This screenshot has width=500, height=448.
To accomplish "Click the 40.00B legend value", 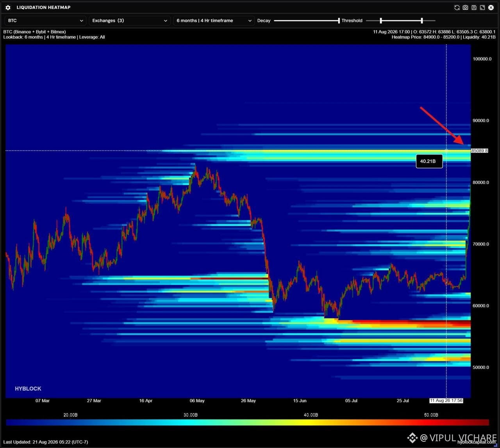I will pyautogui.click(x=311, y=415).
